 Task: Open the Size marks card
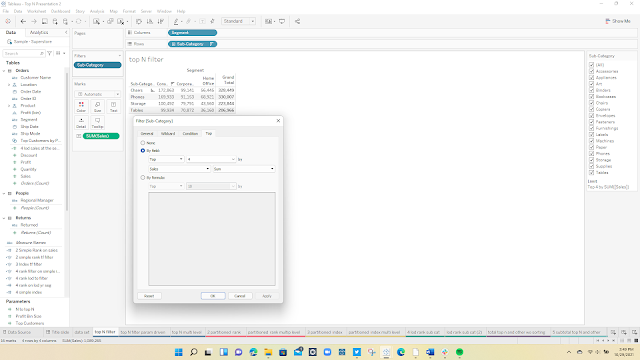[x=98, y=107]
